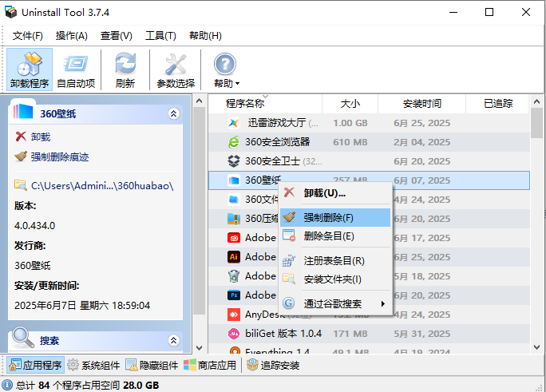Screen dimensions: 546x392
Task: Click the Google G icon in context menu
Action: [x=289, y=303]
